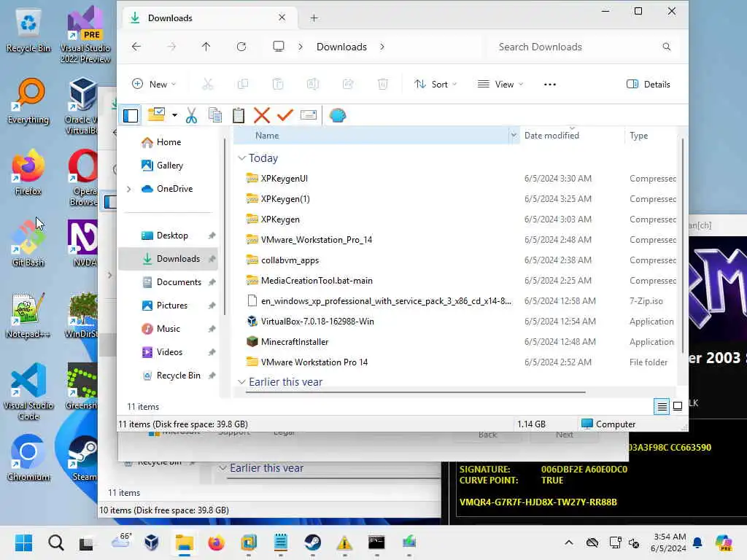
Task: Select the Windows XP professional ISO file
Action: coord(386,301)
